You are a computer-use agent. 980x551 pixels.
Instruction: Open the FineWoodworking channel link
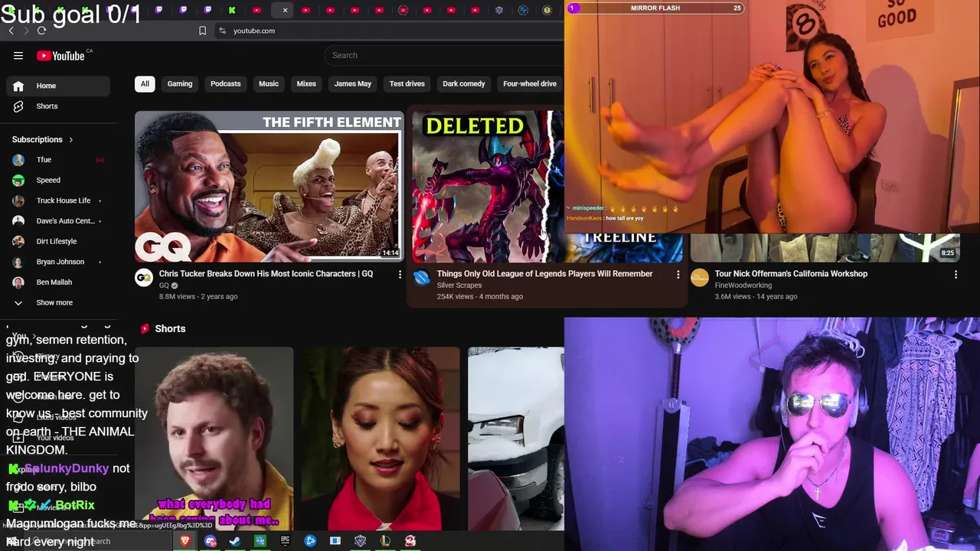point(743,285)
